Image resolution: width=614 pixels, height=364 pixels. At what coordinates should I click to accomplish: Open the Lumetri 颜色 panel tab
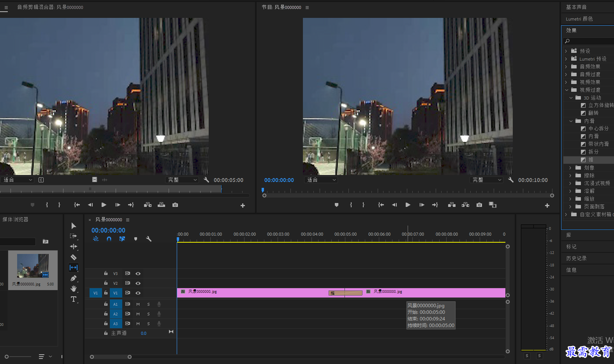(579, 19)
